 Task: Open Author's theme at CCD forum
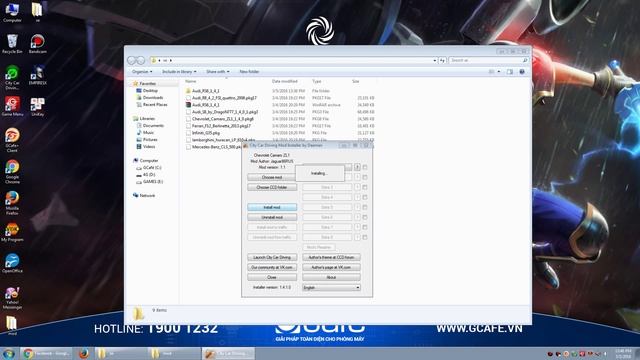(331, 258)
